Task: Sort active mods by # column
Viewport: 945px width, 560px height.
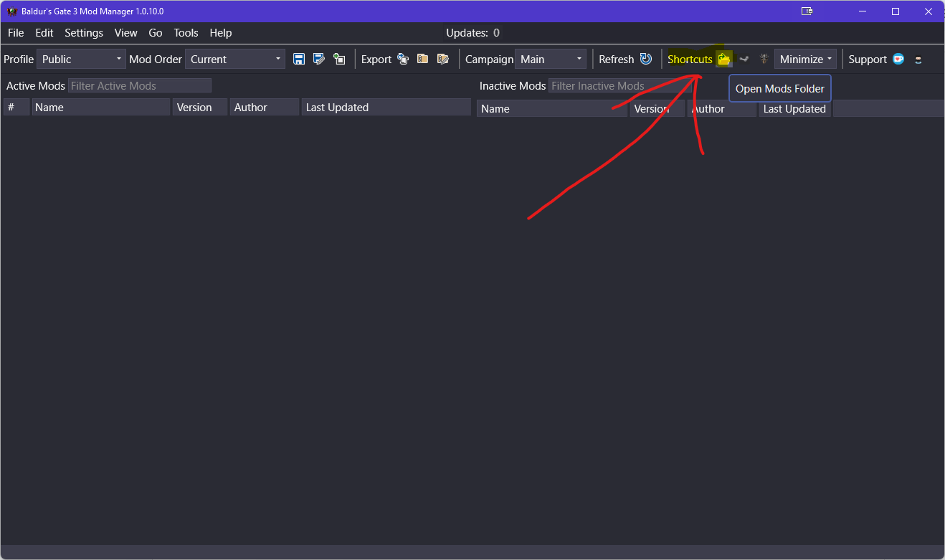Action: pyautogui.click(x=16, y=107)
